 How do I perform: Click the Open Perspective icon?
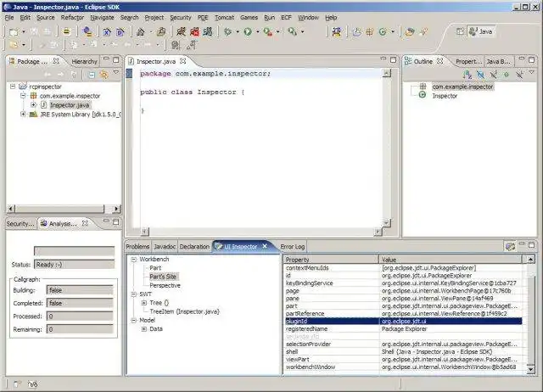point(460,31)
